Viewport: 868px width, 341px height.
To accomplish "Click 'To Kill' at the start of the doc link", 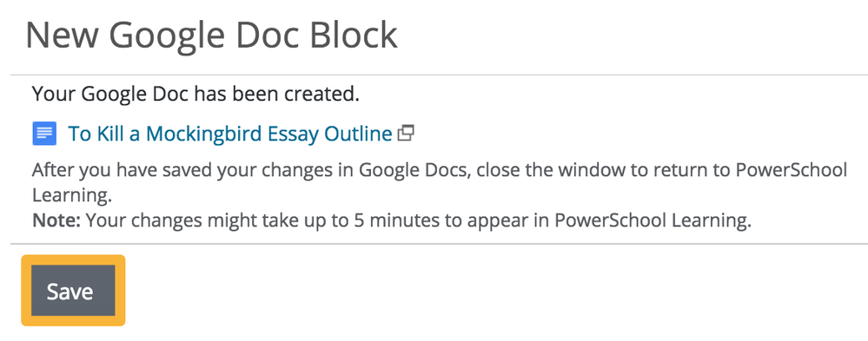I will 96,134.
